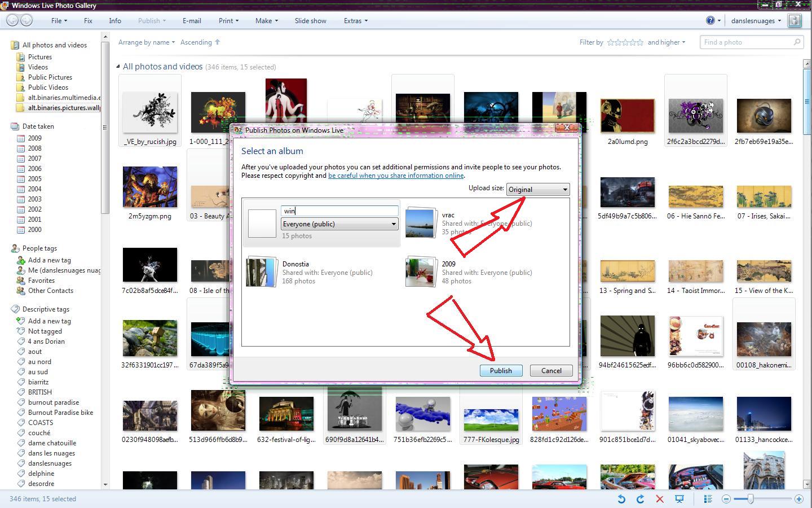
Task: Show Not tagged photos
Action: click(x=45, y=331)
